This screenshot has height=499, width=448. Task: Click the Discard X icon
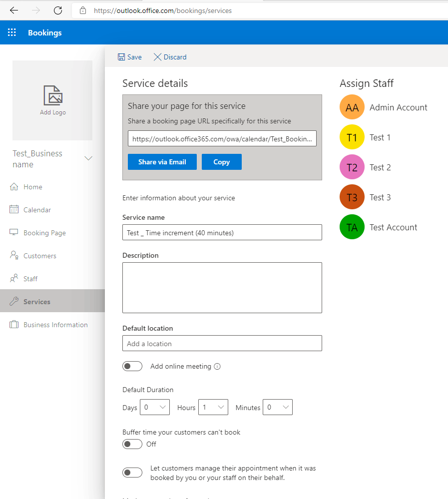coord(157,57)
